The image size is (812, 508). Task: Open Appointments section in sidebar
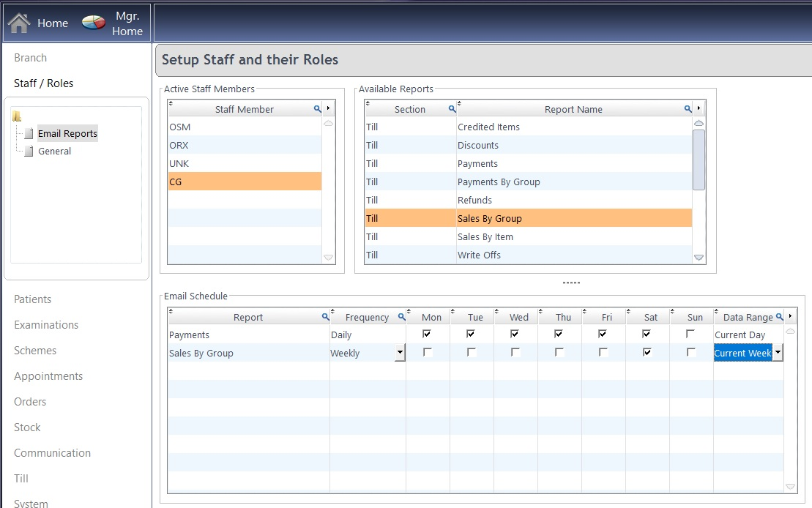48,376
